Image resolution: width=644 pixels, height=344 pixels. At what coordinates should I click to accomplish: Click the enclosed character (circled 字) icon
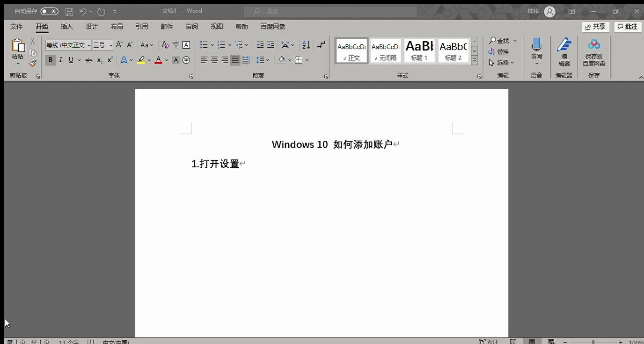(186, 60)
